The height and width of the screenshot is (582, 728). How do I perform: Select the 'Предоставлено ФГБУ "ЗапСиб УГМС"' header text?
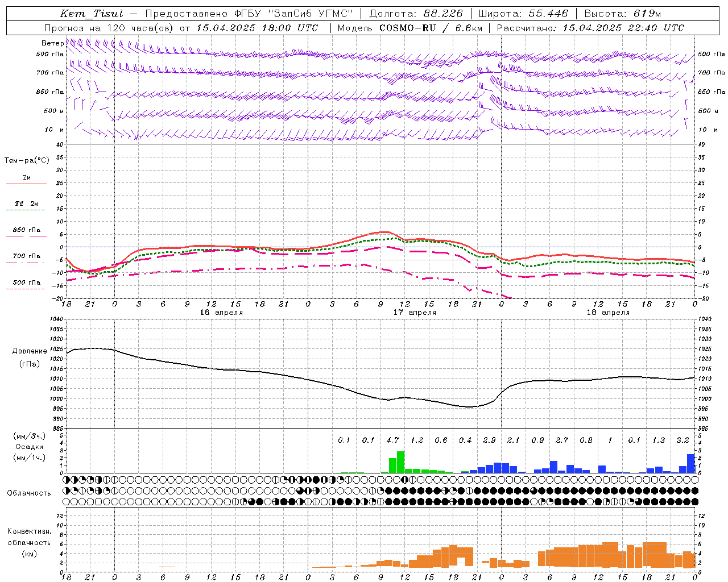249,14
